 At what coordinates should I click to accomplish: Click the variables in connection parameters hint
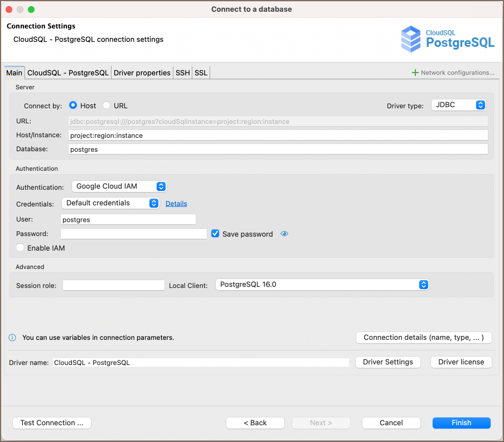click(98, 338)
